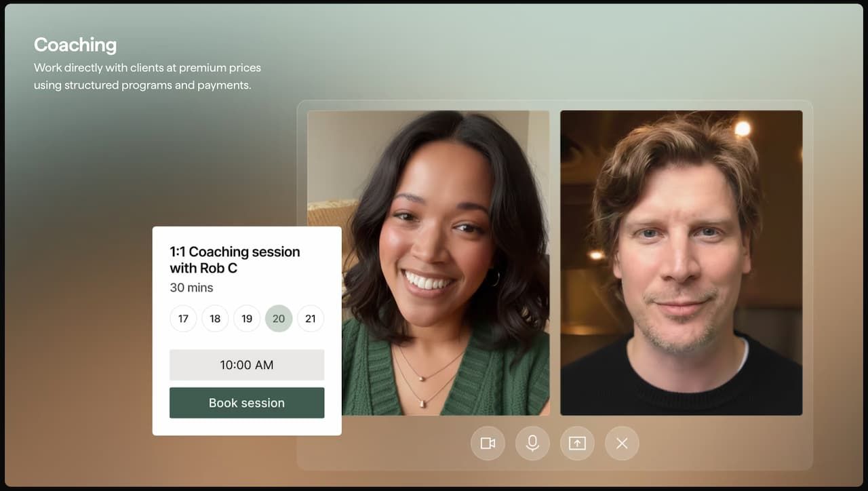Viewport: 868px width, 491px height.
Task: Toggle the video camera icon
Action: click(488, 444)
